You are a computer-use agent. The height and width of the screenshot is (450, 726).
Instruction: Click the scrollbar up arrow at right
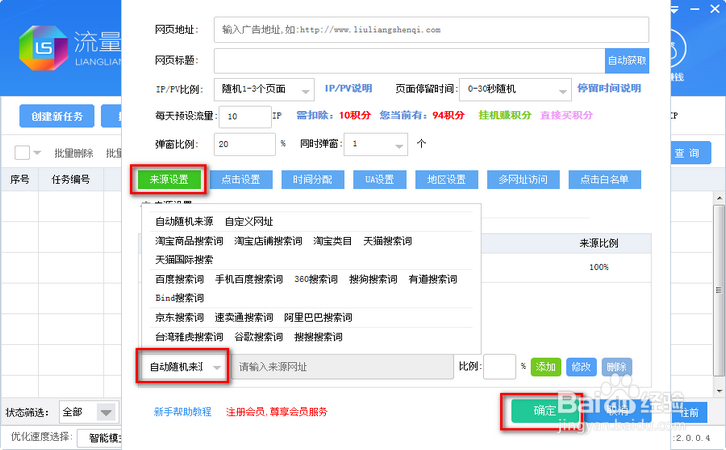pos(719,198)
